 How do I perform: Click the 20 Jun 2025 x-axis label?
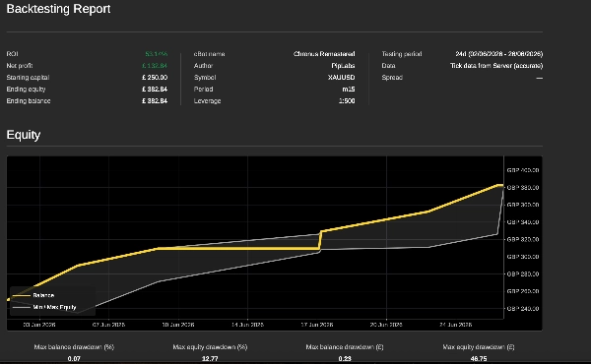click(x=386, y=325)
